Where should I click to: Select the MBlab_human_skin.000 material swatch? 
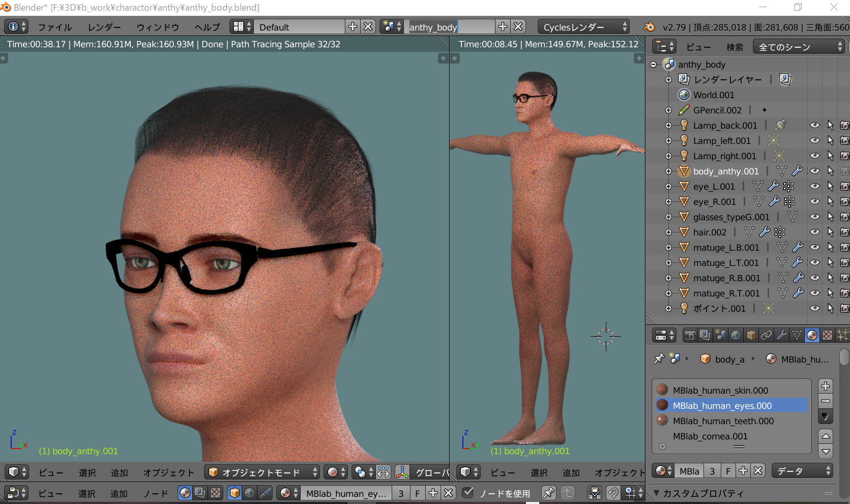click(x=662, y=390)
